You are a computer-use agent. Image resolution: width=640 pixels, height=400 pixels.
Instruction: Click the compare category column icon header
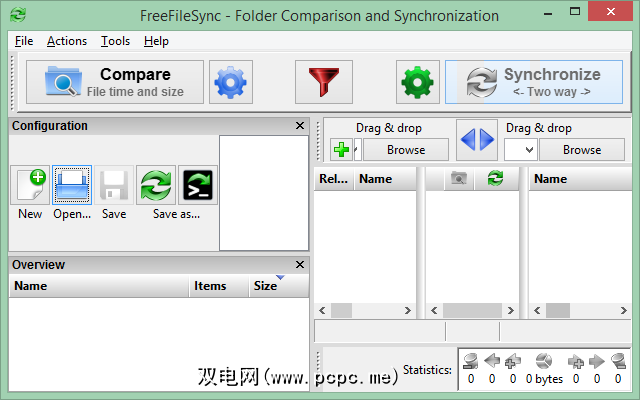459,179
